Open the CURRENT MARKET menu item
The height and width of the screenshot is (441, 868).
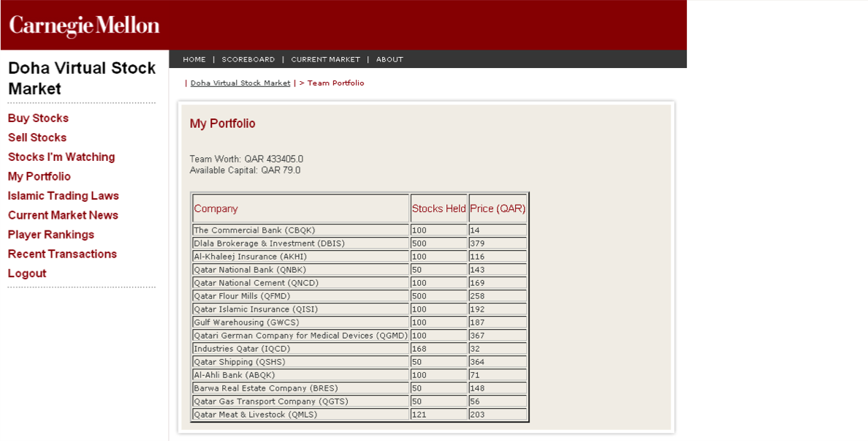click(x=326, y=59)
